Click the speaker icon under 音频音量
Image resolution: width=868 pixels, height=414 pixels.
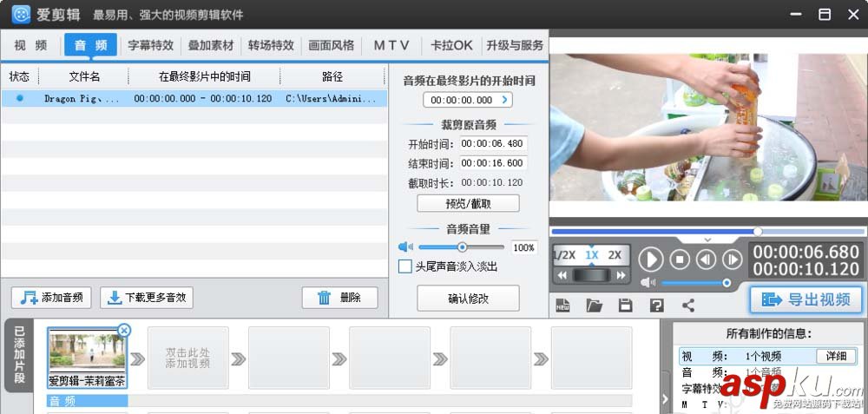[405, 246]
